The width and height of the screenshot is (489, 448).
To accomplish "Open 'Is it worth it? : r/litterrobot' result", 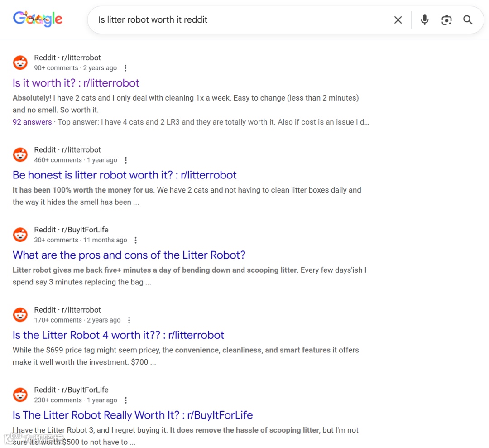I will 76,83.
